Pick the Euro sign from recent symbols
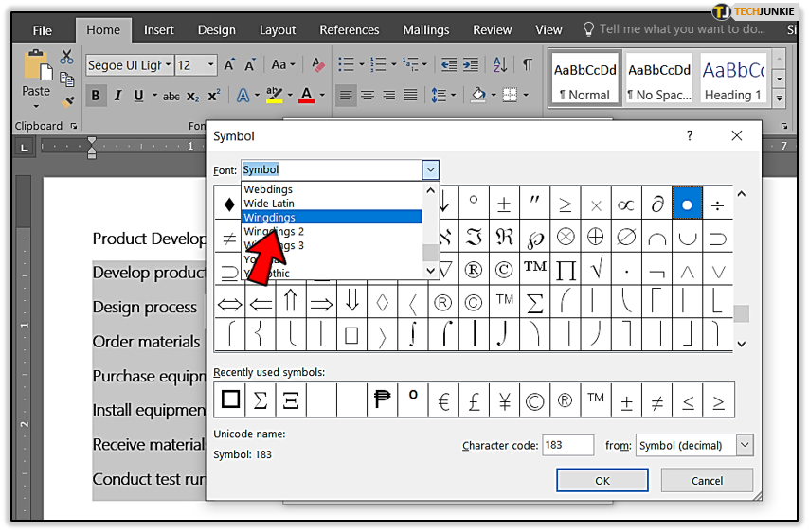Screen dimensions: 809x532 pyautogui.click(x=443, y=400)
